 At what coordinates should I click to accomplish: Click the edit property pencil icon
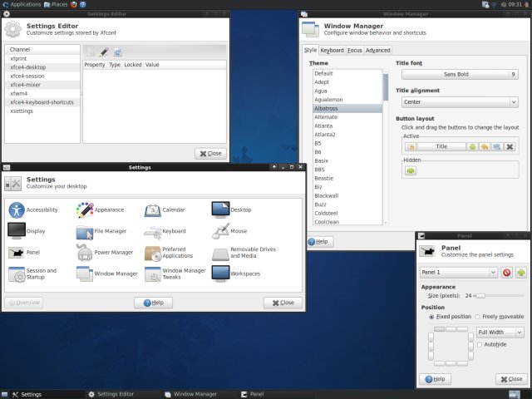tap(104, 52)
